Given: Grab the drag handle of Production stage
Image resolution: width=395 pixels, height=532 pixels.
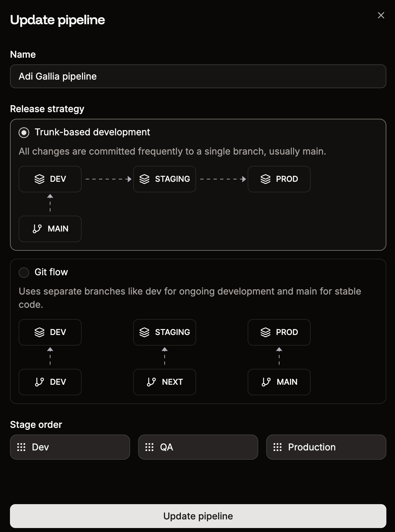Looking at the screenshot, I should (x=277, y=447).
